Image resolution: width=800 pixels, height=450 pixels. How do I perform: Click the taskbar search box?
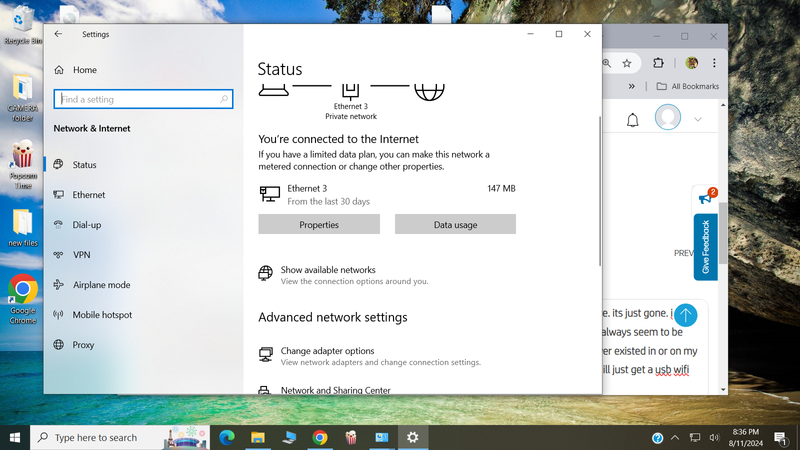click(x=120, y=438)
